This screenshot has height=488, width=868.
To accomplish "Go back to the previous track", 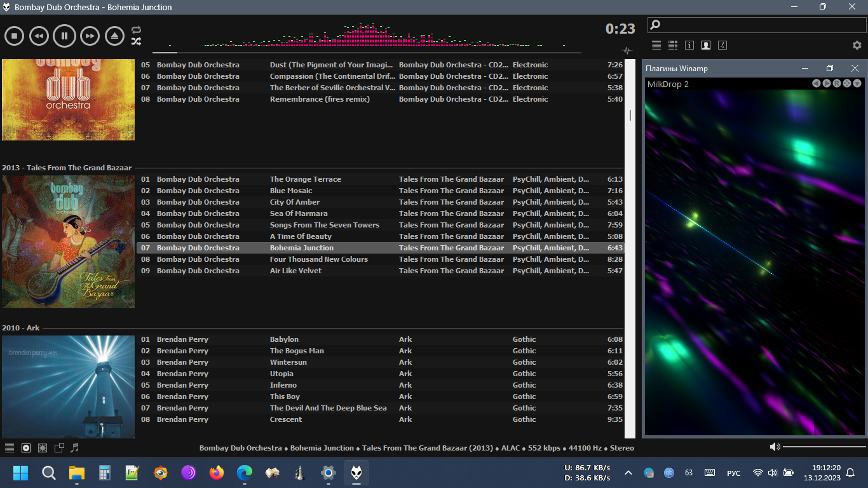I will click(x=39, y=36).
